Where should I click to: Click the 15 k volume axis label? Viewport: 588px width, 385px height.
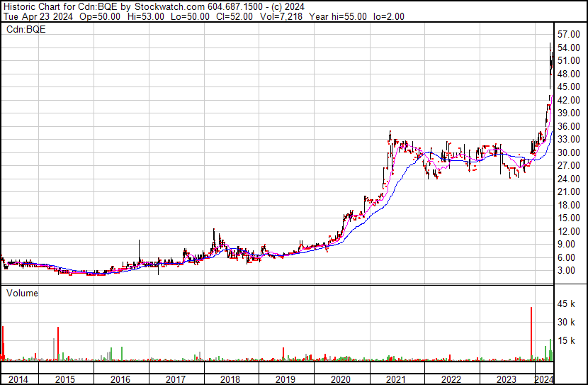[567, 340]
